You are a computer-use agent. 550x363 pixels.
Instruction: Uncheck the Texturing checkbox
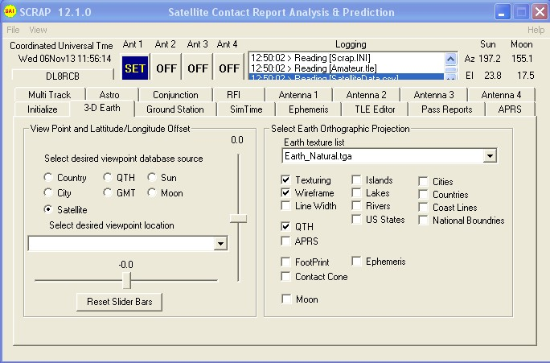pyautogui.click(x=286, y=180)
